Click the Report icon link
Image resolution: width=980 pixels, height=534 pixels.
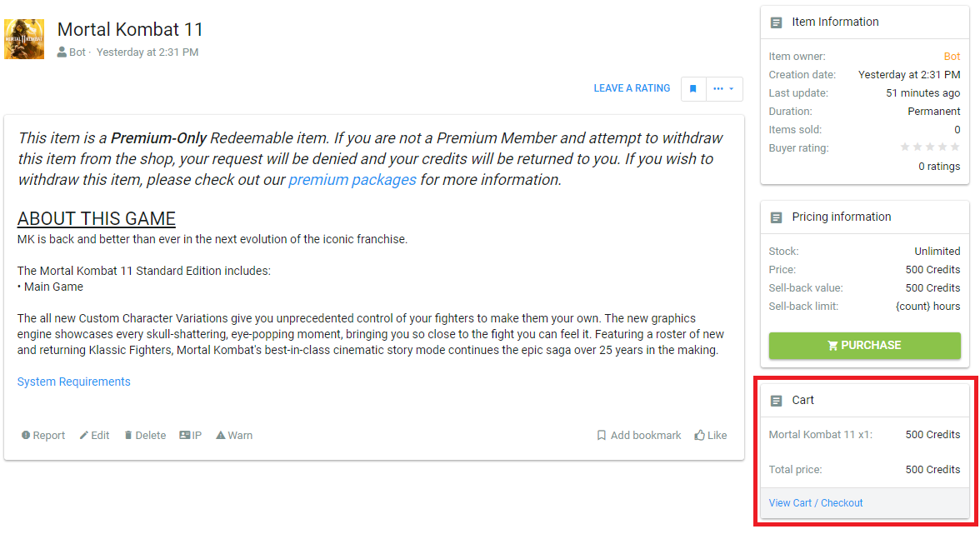(43, 435)
